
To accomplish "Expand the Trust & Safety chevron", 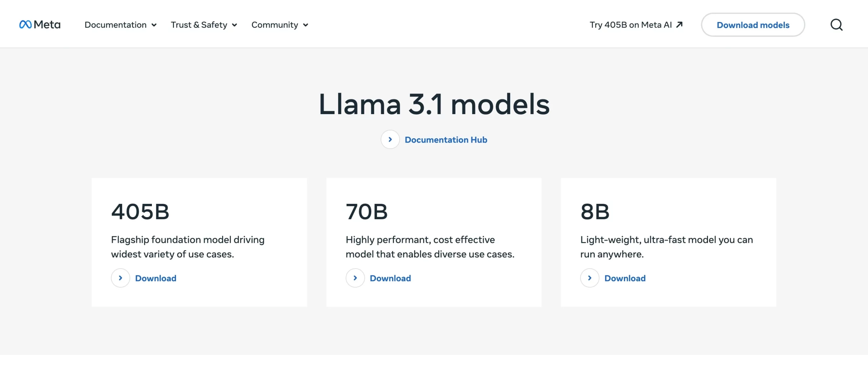I will (x=234, y=25).
